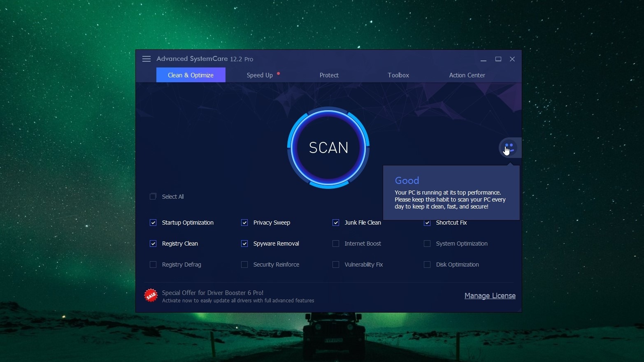Image resolution: width=644 pixels, height=362 pixels.
Task: Open the hamburger menu icon
Action: (146, 59)
